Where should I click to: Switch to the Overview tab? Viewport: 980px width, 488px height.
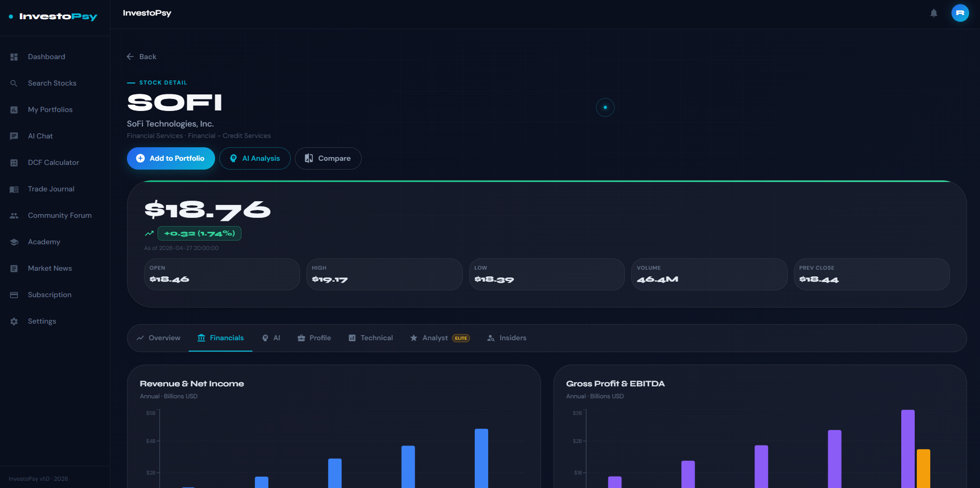[158, 338]
